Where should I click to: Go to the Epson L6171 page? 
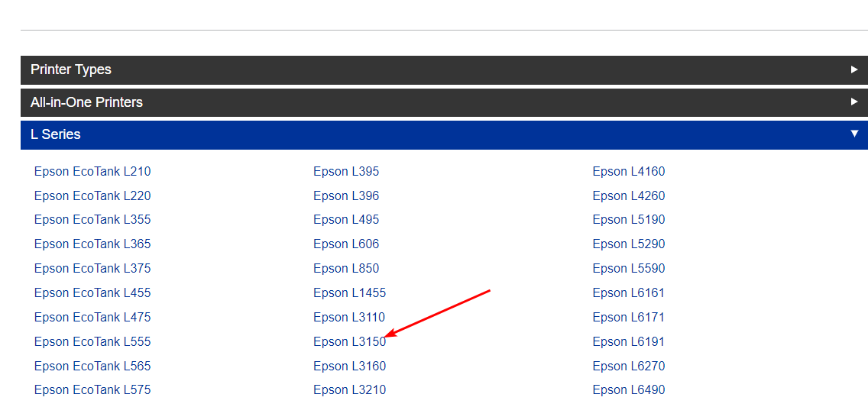[628, 317]
